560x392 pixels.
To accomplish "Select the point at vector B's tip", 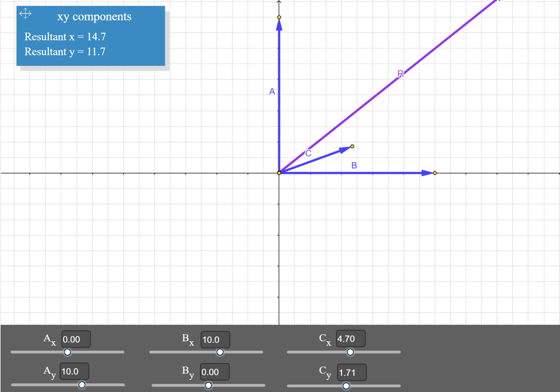I will pyautogui.click(x=434, y=173).
